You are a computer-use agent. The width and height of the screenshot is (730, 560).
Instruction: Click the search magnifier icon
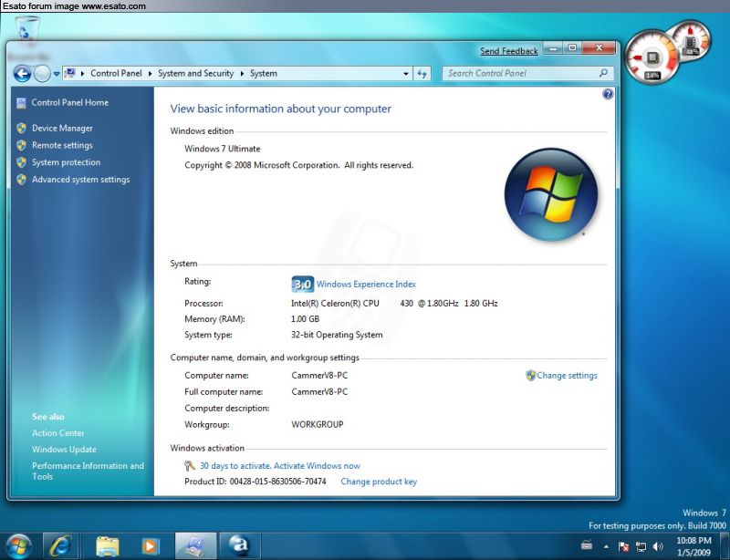click(603, 73)
